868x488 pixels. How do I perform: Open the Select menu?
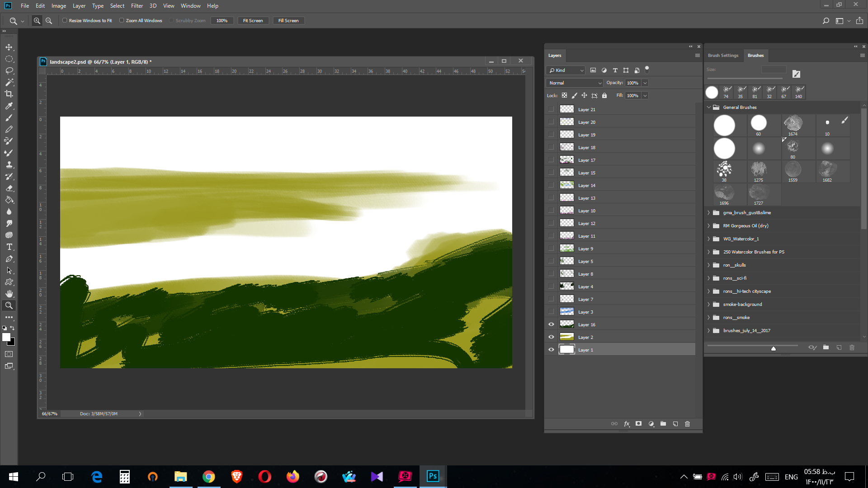[x=117, y=6]
